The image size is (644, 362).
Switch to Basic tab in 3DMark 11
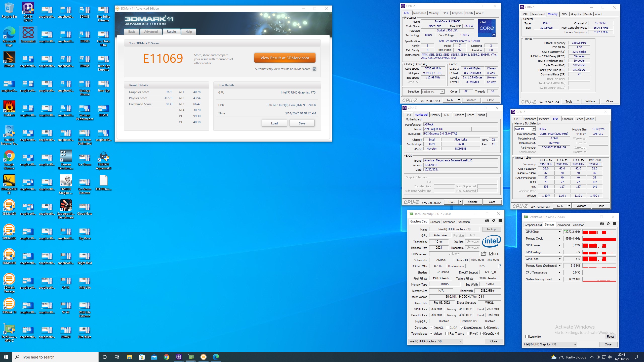pos(132,32)
